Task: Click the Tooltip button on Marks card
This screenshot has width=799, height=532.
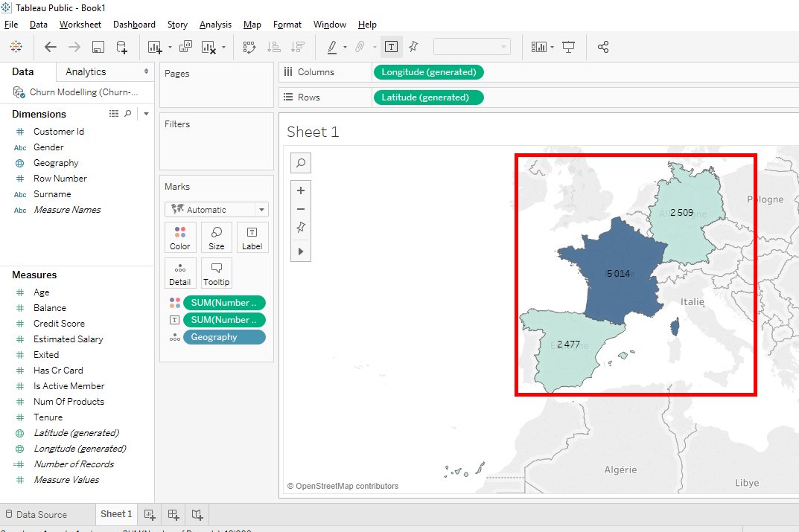Action: [216, 273]
